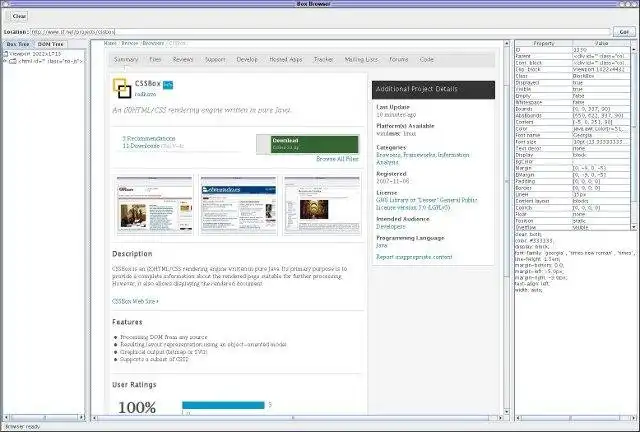Click the CSSBox project logo icon
The image size is (640, 432).
tap(122, 88)
